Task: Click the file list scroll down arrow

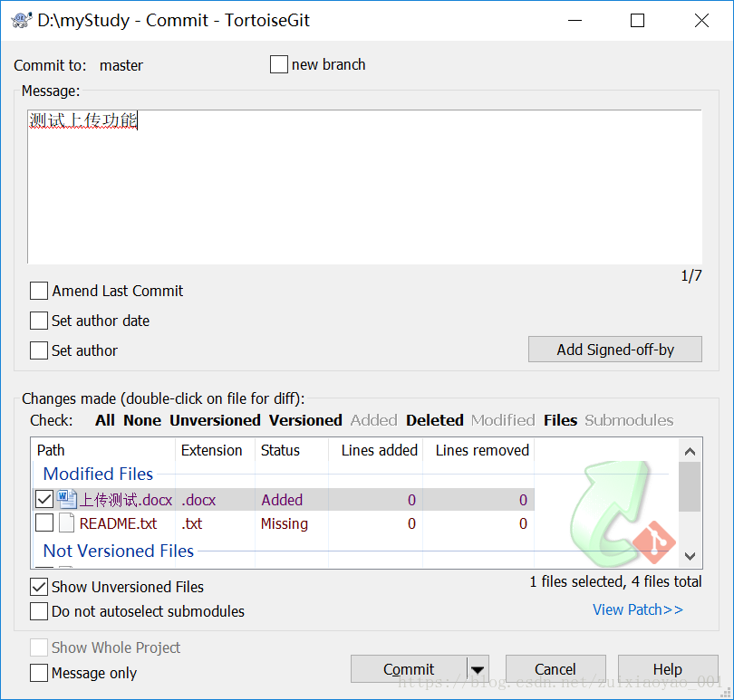Action: point(690,556)
